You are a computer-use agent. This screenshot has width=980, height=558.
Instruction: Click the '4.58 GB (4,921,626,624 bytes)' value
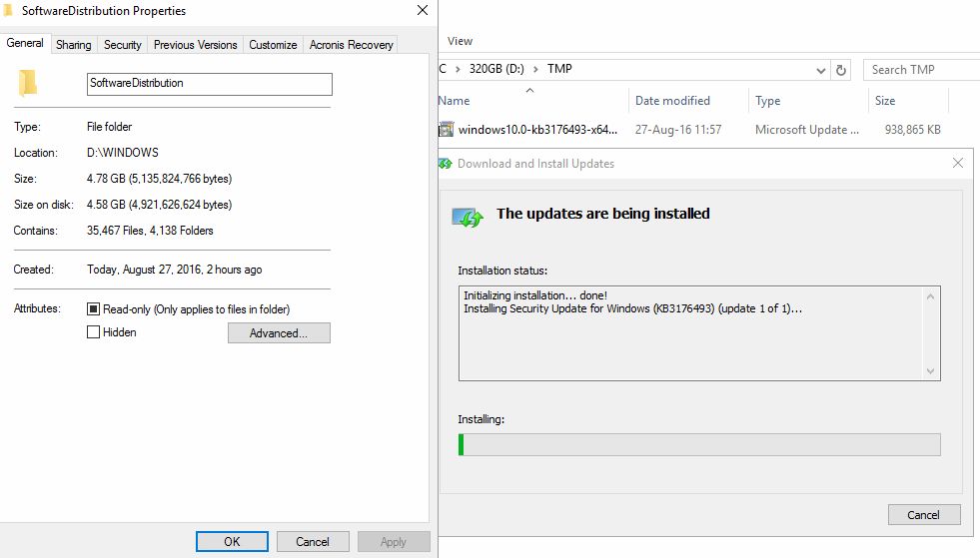point(160,205)
